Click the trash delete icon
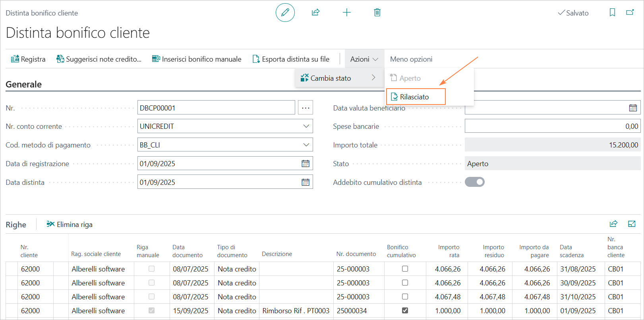 tap(377, 13)
